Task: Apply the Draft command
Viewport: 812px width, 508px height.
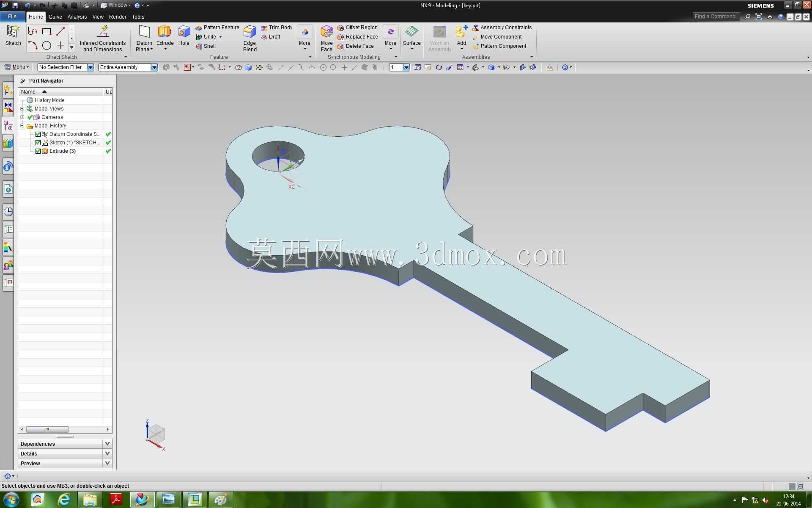Action: [x=271, y=37]
